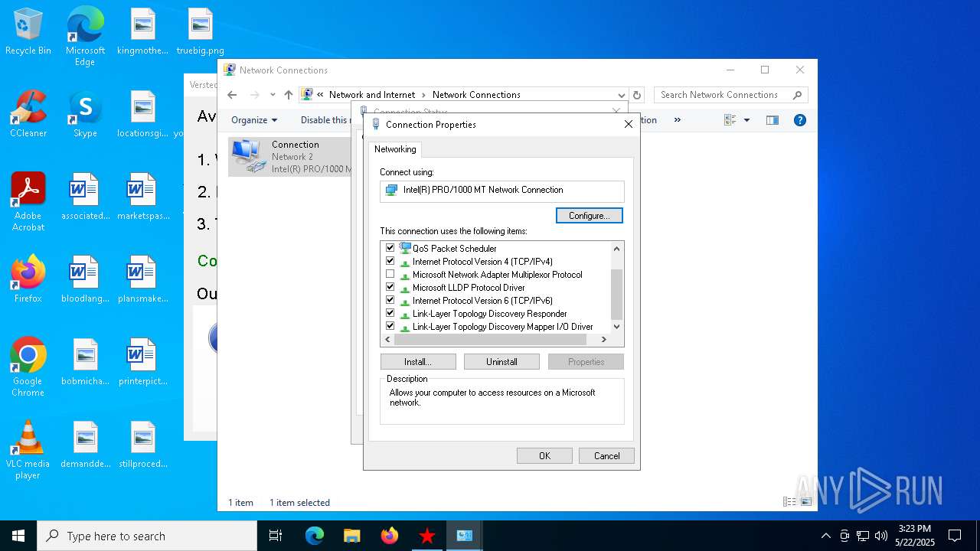Select demandde image file on desktop
The width and height of the screenshot is (980, 551).
tap(85, 445)
